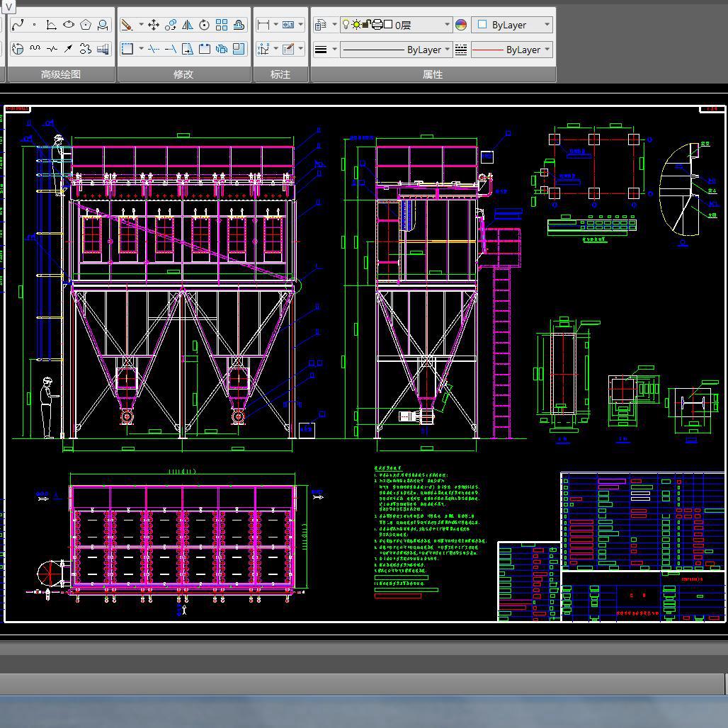Click the skewed page with arrow icon
728x728 pixels.
(188, 49)
